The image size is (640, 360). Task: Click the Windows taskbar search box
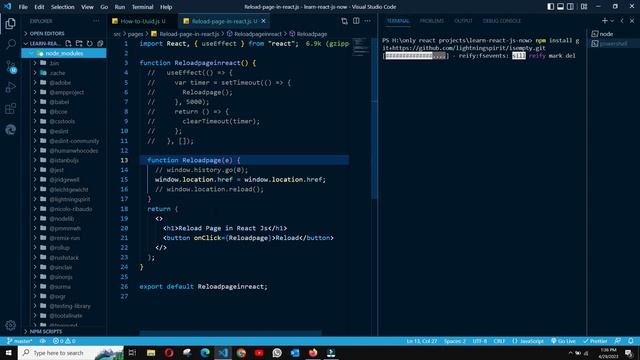coord(71,352)
